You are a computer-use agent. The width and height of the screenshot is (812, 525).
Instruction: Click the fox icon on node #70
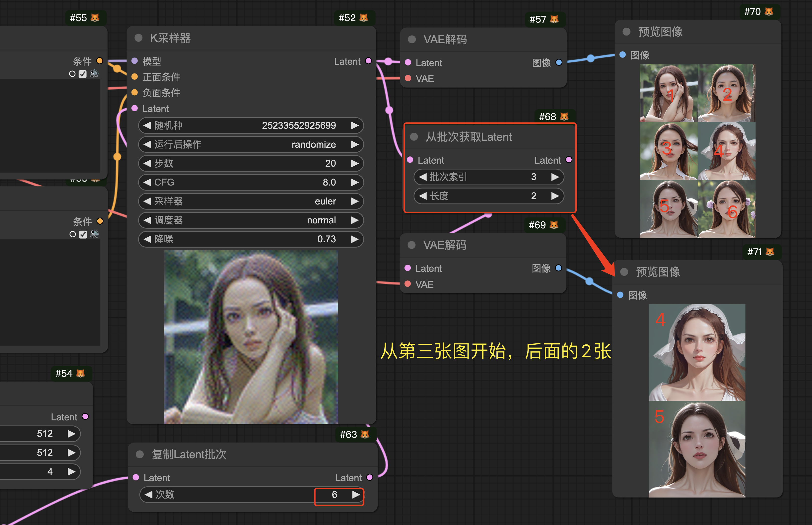pyautogui.click(x=769, y=12)
